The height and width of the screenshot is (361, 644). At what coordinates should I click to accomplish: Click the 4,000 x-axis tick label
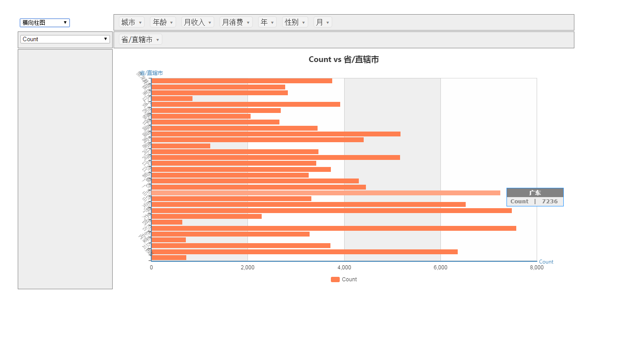tap(344, 268)
